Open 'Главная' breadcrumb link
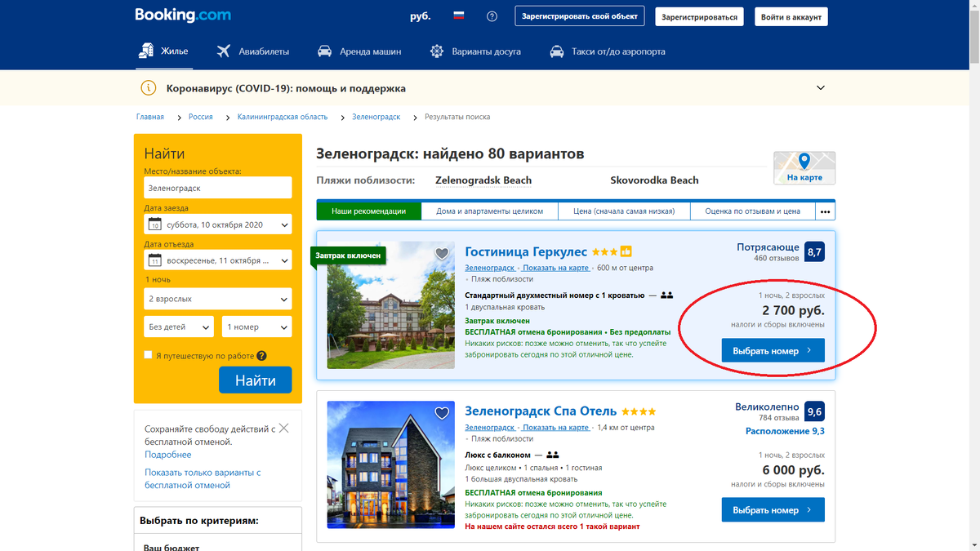980x551 pixels. pyautogui.click(x=150, y=117)
